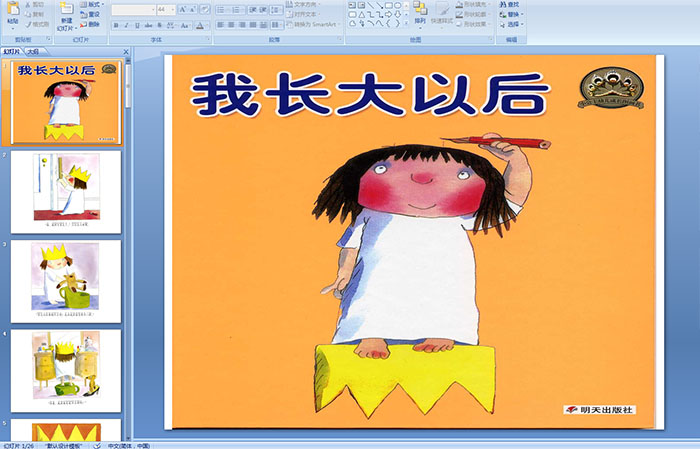Apply strikethrough (abc) formatting
Viewport: 700px width, 449px height.
coord(148,25)
